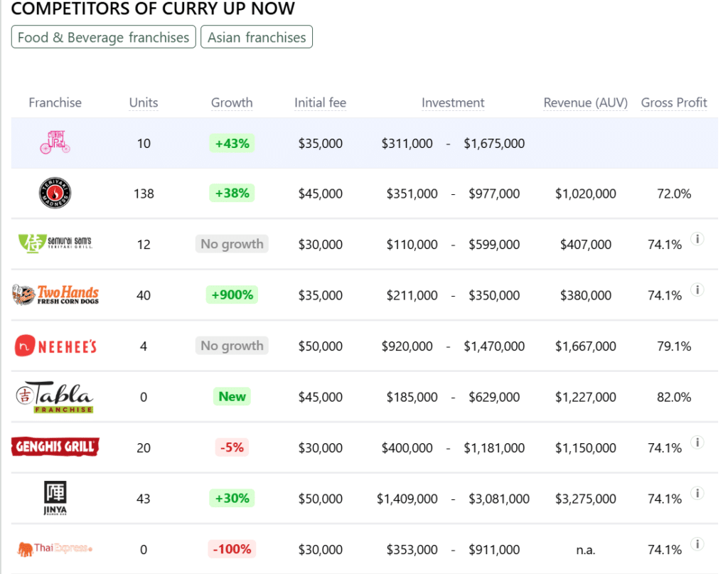Viewport: 728px width, 574px height.
Task: Open Asian franchises tag
Action: tap(257, 37)
